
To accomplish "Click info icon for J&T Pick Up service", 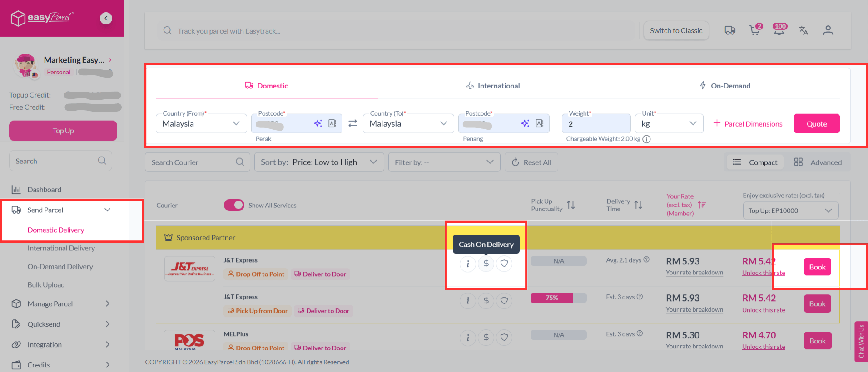I will tap(467, 300).
